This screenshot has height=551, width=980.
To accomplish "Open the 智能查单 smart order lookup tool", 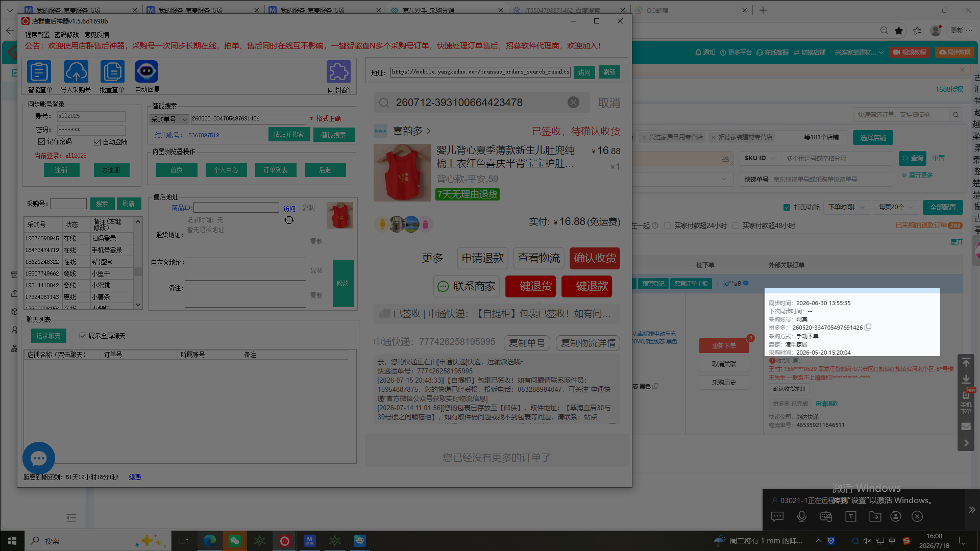I will (39, 77).
